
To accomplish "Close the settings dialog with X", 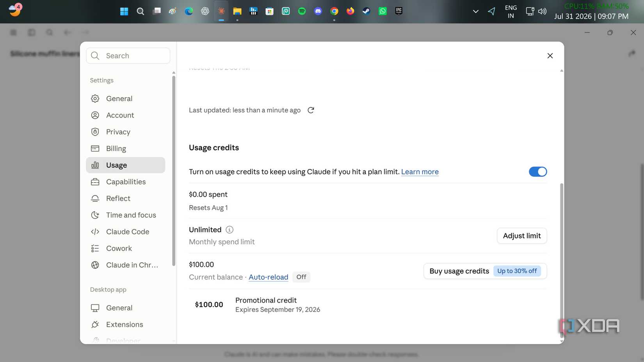I will (550, 56).
